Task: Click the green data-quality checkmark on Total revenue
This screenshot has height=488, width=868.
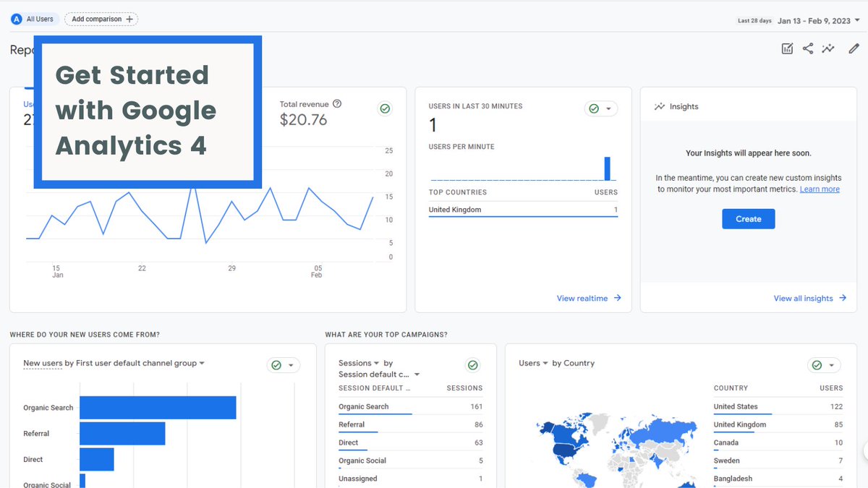Action: (x=385, y=108)
